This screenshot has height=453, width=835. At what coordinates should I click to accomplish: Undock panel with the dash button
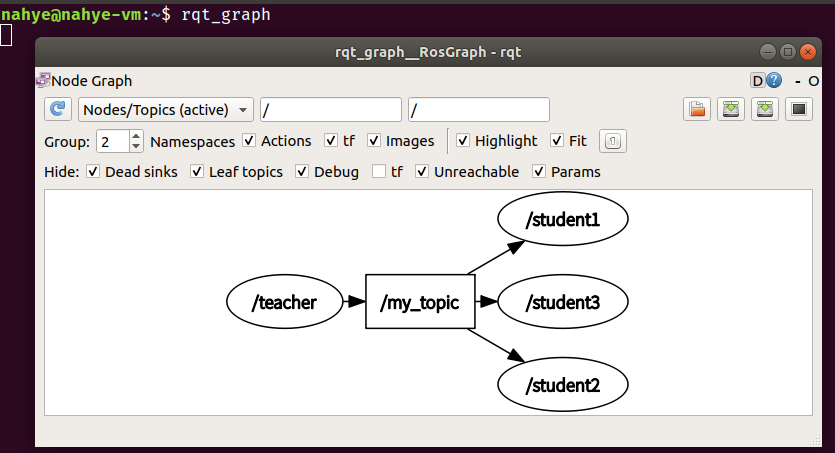click(798, 81)
